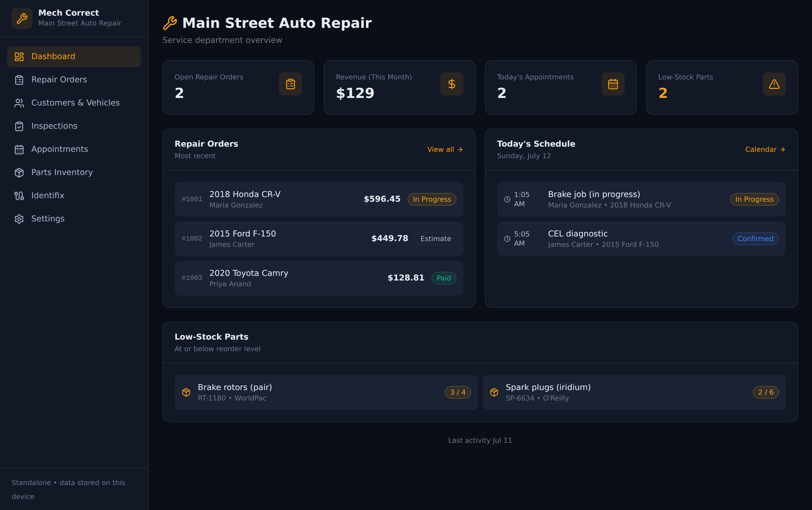Click the calendar icon on Today's Appointments card
The height and width of the screenshot is (510, 812).
pyautogui.click(x=613, y=84)
